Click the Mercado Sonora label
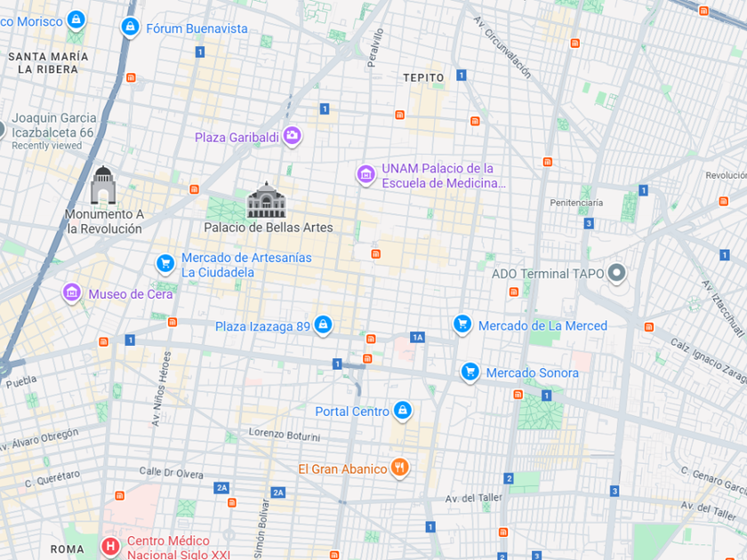 532,372
